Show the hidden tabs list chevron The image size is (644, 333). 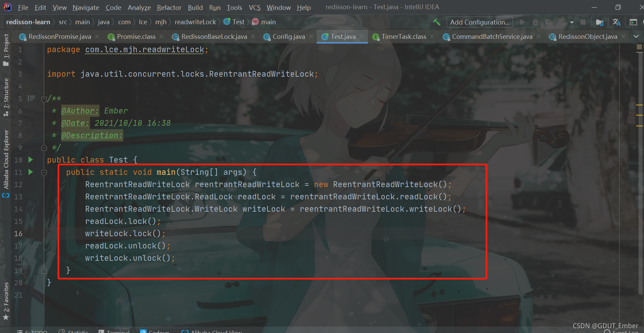636,36
